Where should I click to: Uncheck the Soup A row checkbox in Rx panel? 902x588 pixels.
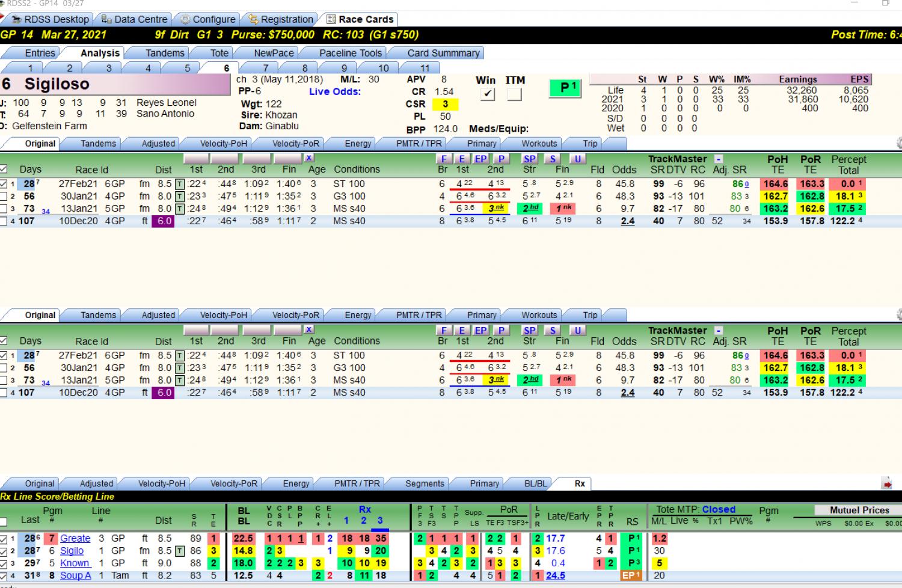tap(4, 576)
